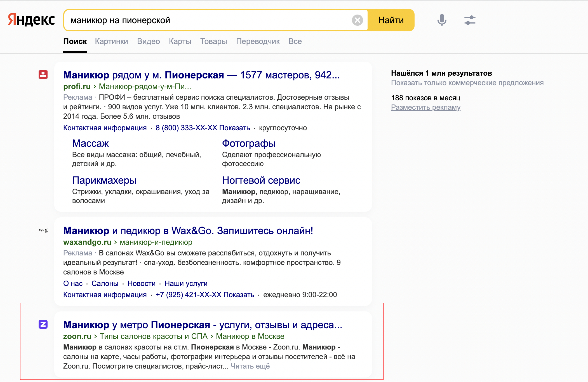This screenshot has height=382, width=588.
Task: Open the маникюр-и-педикюр breadcrumb link
Action: pos(156,242)
